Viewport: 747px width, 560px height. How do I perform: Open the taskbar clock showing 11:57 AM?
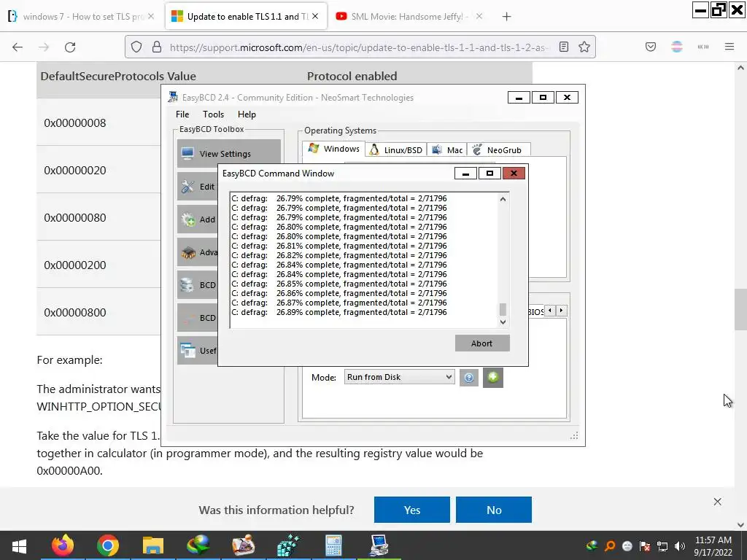point(713,546)
